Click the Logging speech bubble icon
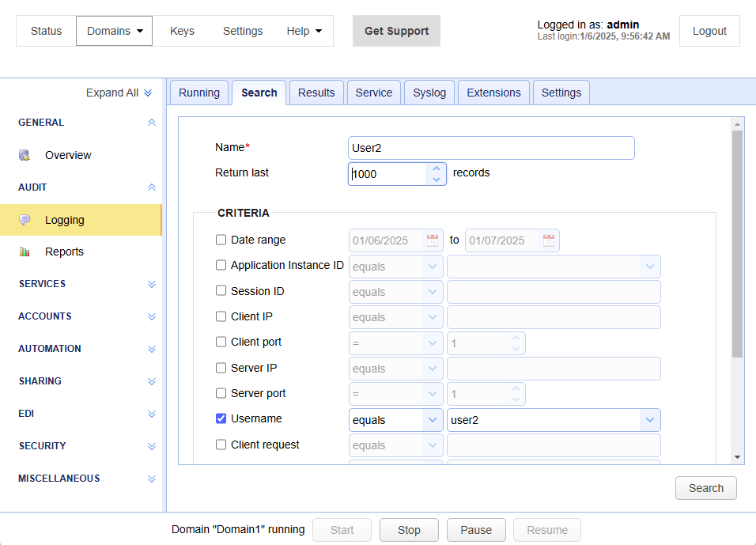The image size is (756, 545). click(25, 220)
